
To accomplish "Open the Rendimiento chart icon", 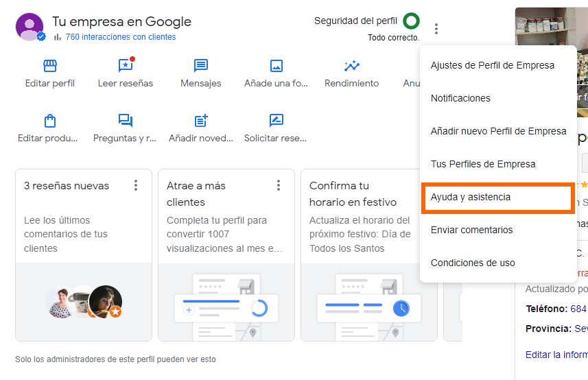I will point(351,66).
